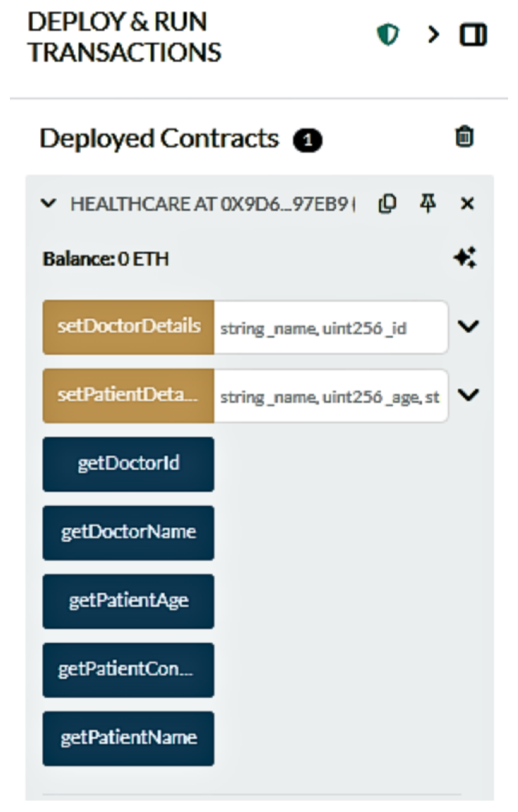Run the setDoctorDetails transaction
Viewport: 518px width, 812px height.
point(129,327)
